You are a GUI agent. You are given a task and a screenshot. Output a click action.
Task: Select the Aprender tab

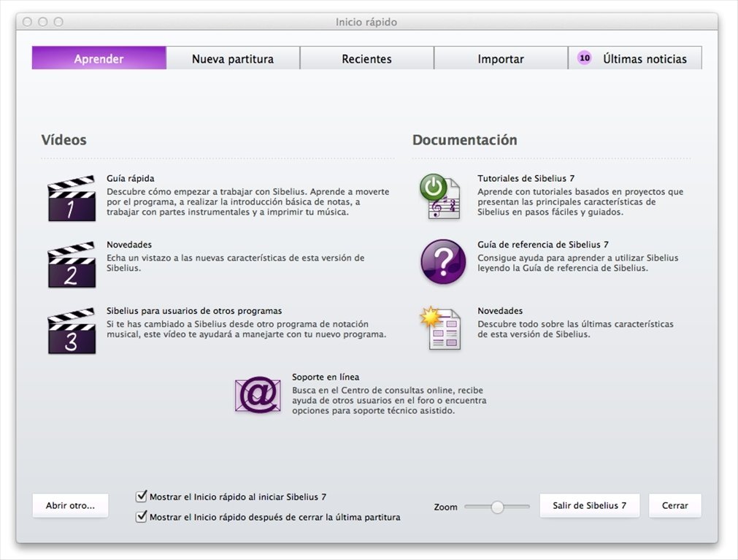99,58
